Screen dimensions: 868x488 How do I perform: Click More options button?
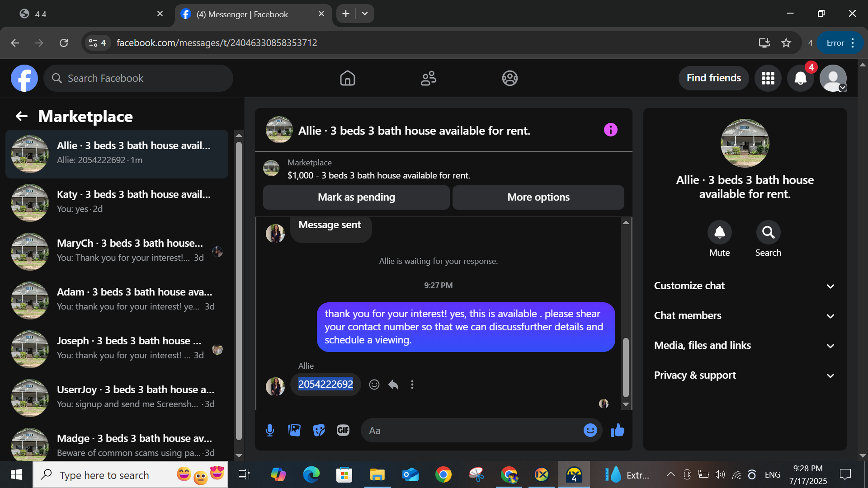point(538,197)
